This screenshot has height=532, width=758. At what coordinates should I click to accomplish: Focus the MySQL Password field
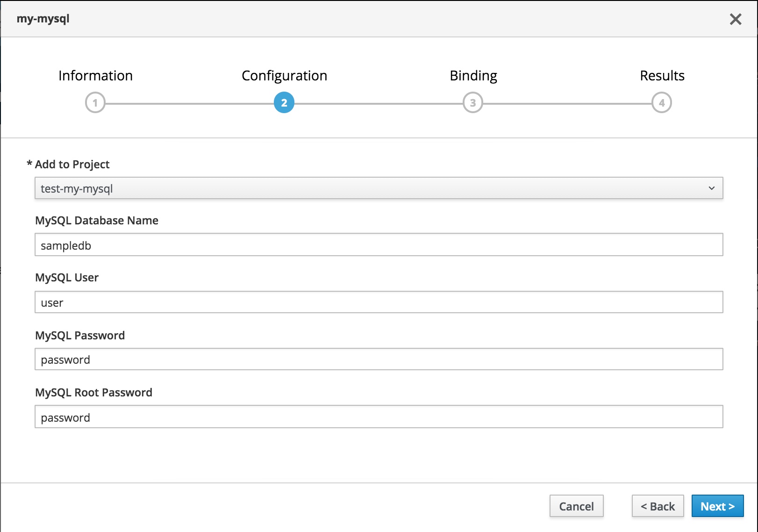(379, 359)
